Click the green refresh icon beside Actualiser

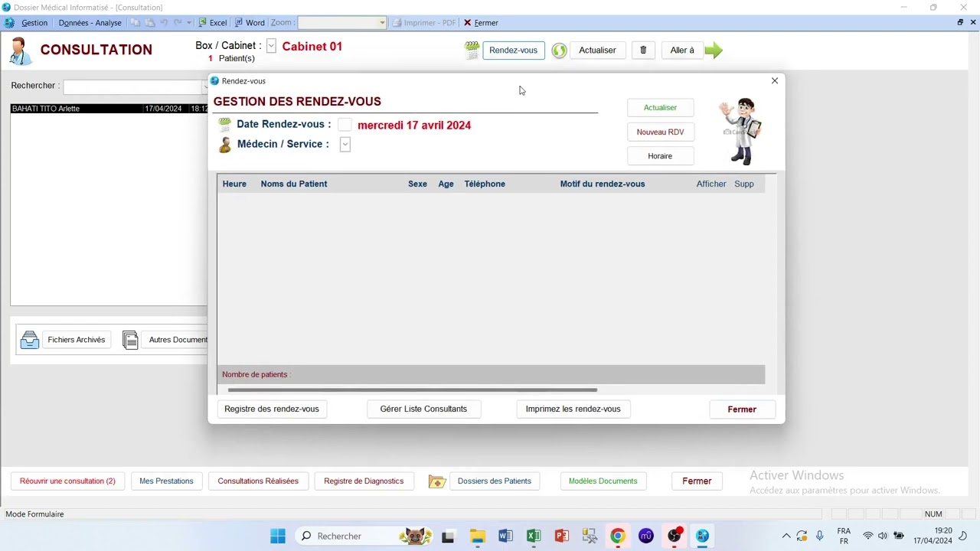click(x=559, y=51)
